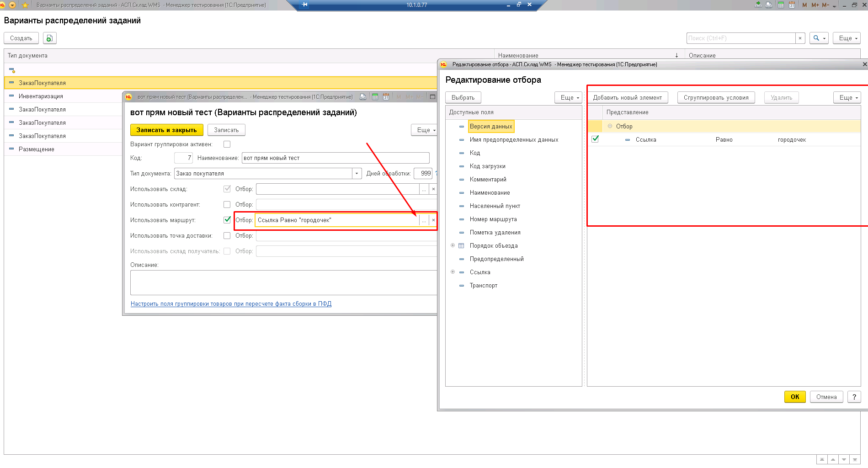Click the copy-create icon next to Создать

pos(49,38)
